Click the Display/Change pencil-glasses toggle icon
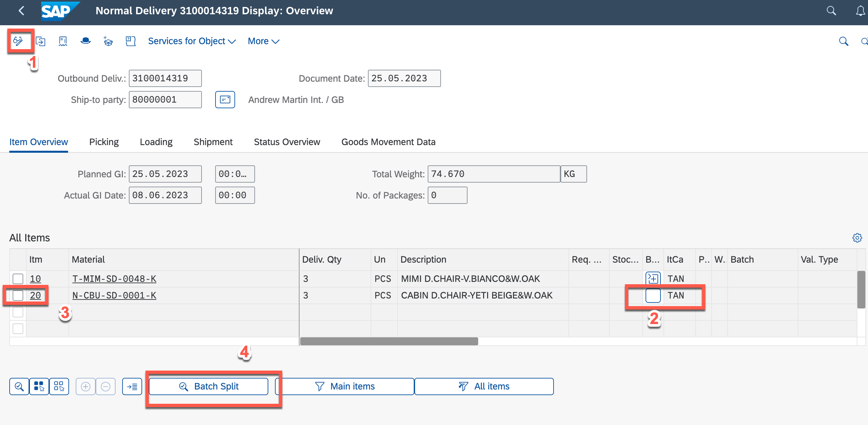The width and height of the screenshot is (868, 425). pyautogui.click(x=18, y=41)
